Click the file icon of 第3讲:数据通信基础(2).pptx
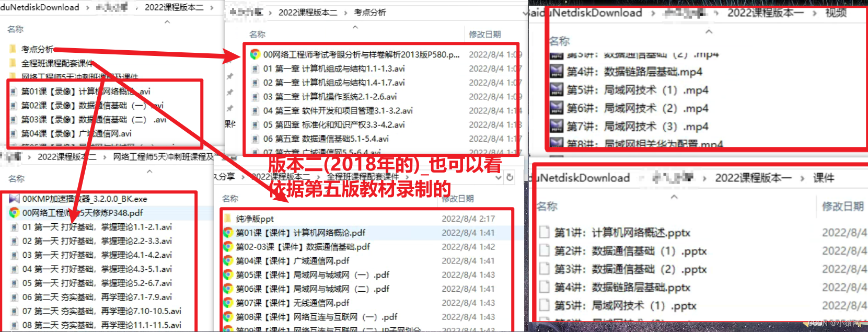This screenshot has width=868, height=332. pyautogui.click(x=545, y=269)
